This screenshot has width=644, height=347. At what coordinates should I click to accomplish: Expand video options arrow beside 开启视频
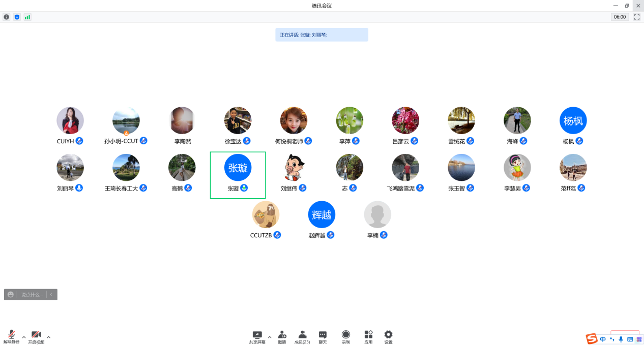[49, 337]
